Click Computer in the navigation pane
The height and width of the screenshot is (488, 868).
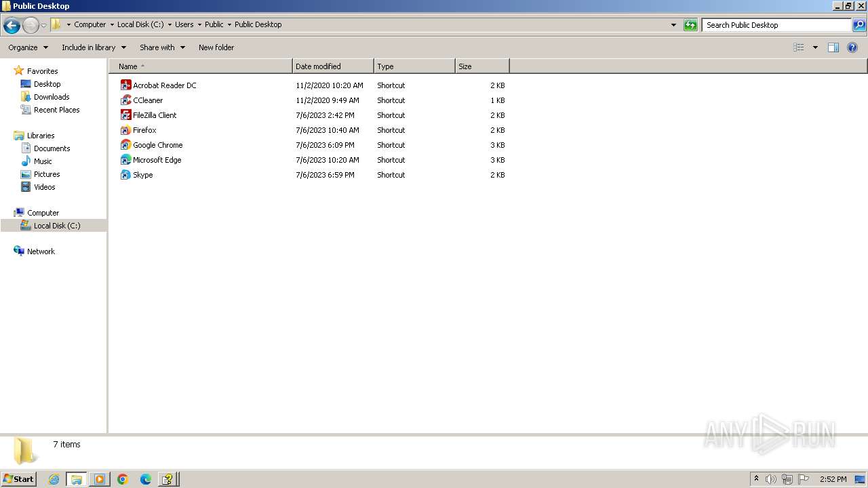(43, 213)
